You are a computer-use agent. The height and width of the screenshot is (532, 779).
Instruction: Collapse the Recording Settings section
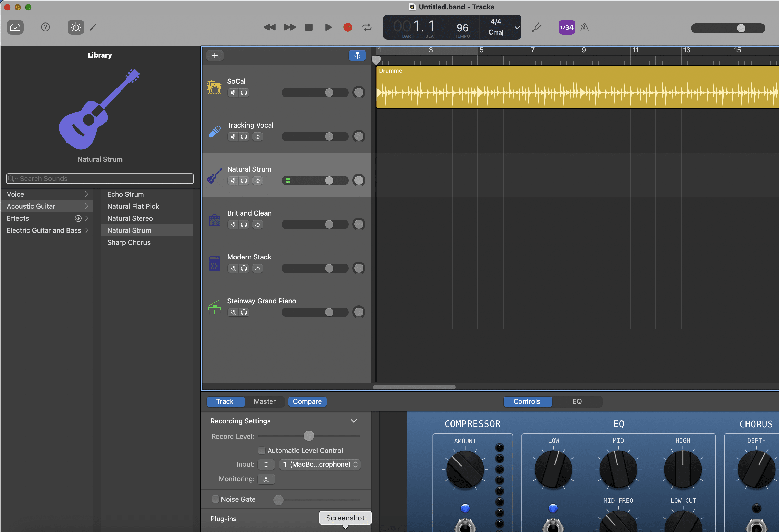pos(354,421)
